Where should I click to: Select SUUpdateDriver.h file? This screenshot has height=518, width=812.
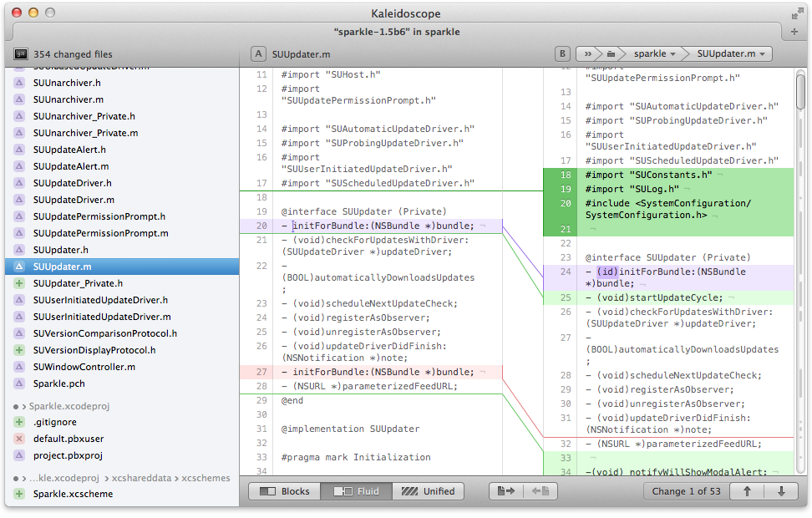pyautogui.click(x=122, y=183)
